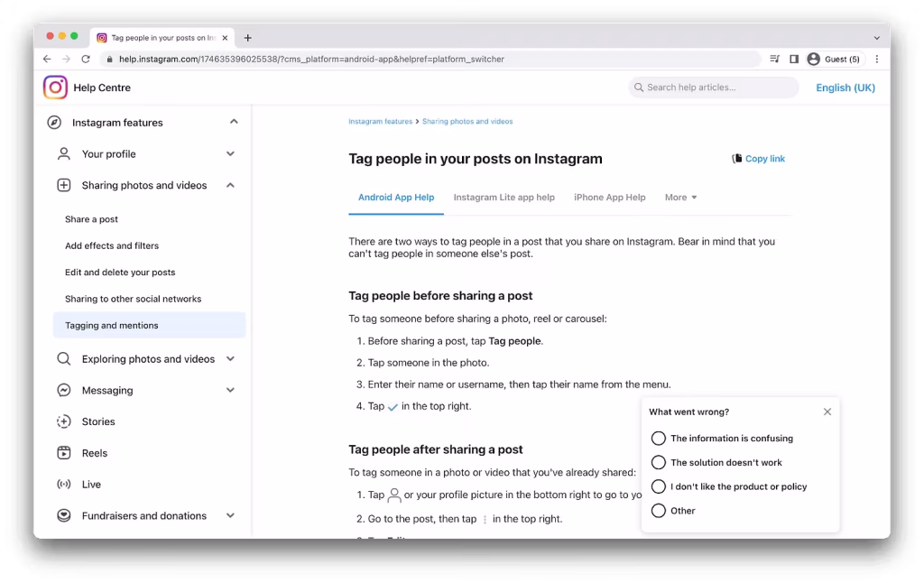Click the Fundraisers and donations heart icon
Image resolution: width=924 pixels, height=583 pixels.
tap(64, 516)
